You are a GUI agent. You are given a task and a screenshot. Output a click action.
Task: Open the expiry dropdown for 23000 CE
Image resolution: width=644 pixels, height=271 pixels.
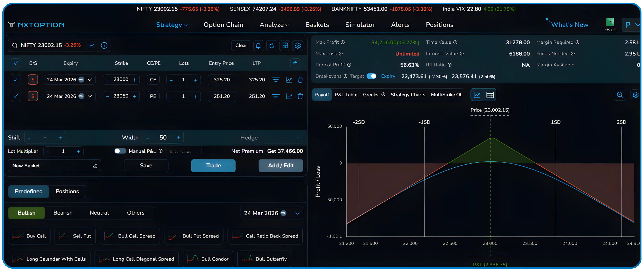point(90,79)
